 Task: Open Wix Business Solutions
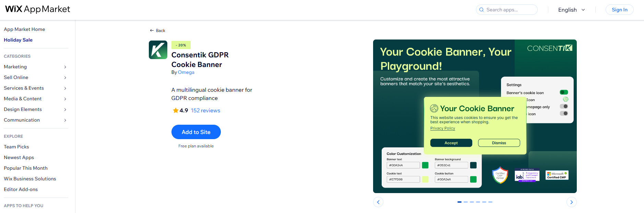pyautogui.click(x=30, y=179)
